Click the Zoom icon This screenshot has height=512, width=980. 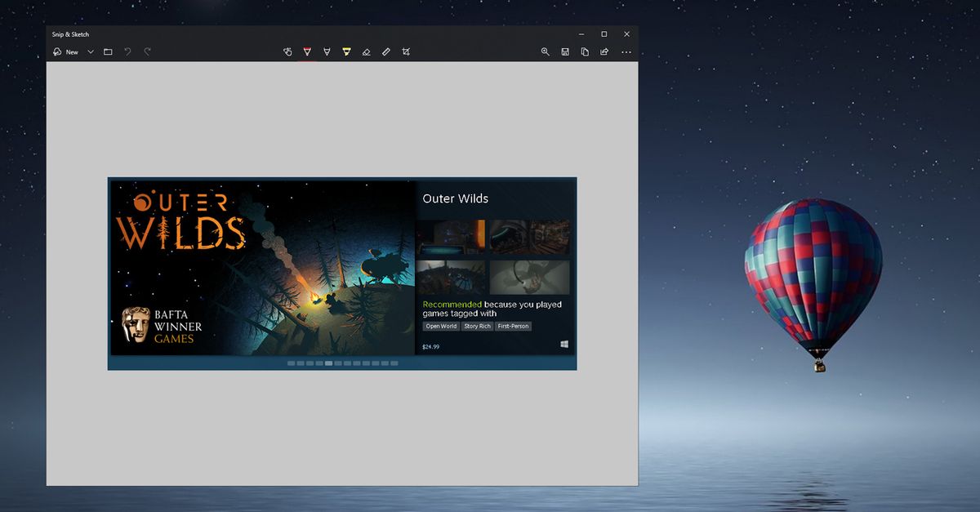tap(546, 51)
